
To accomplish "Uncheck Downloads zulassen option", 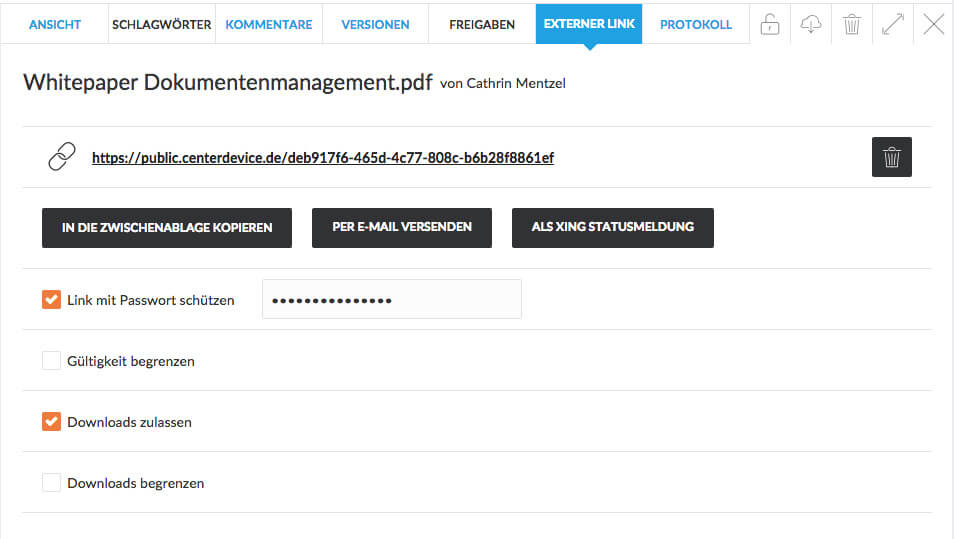I will [52, 422].
